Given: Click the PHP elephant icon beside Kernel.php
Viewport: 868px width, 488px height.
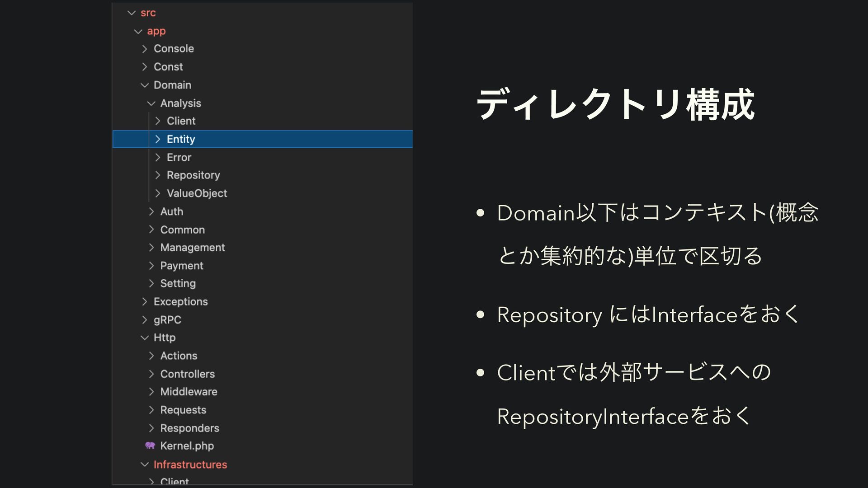Looking at the screenshot, I should click(150, 446).
